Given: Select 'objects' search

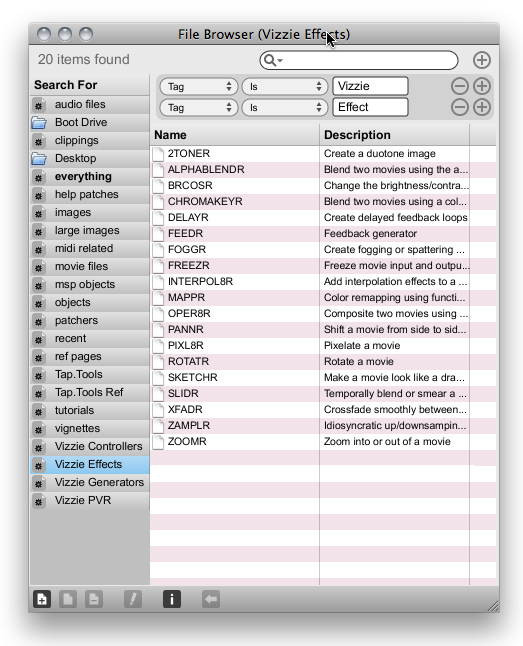Looking at the screenshot, I should [x=90, y=302].
